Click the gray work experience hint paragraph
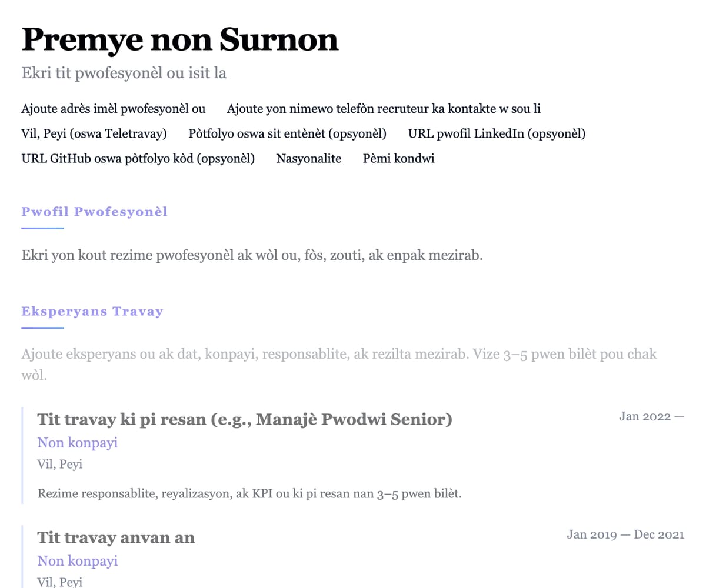Image resolution: width=706 pixels, height=588 pixels. (339, 355)
